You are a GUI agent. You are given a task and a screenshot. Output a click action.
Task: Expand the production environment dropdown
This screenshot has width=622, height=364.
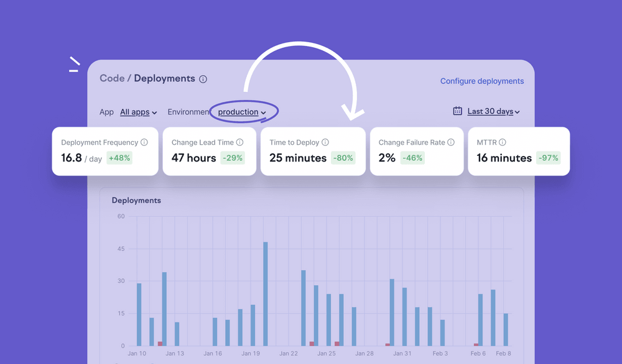tap(242, 112)
